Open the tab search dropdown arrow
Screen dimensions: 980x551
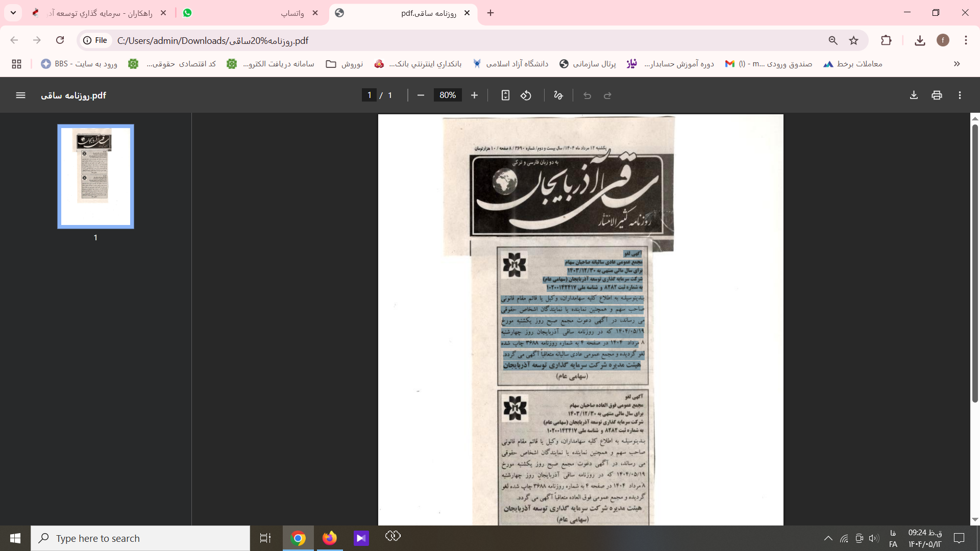pos(13,13)
